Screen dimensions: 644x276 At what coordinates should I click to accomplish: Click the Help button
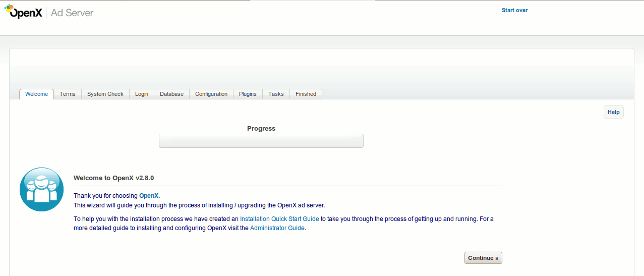(x=614, y=112)
